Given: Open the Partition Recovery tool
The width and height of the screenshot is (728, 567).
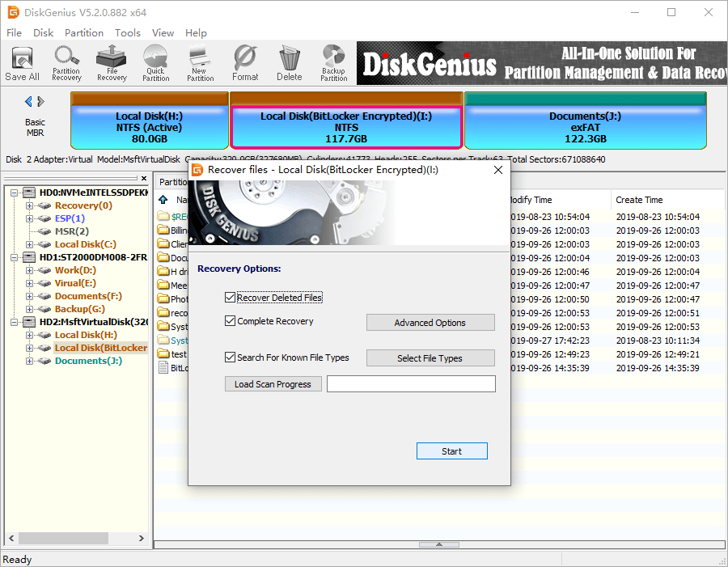Looking at the screenshot, I should tap(66, 63).
